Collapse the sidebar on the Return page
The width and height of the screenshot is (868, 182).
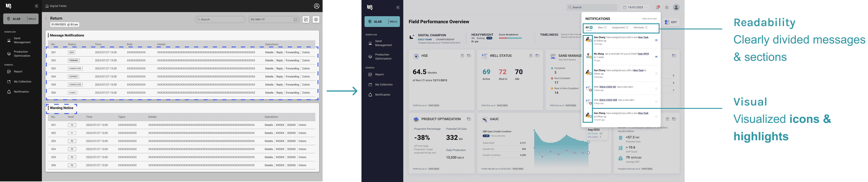coord(36,6)
